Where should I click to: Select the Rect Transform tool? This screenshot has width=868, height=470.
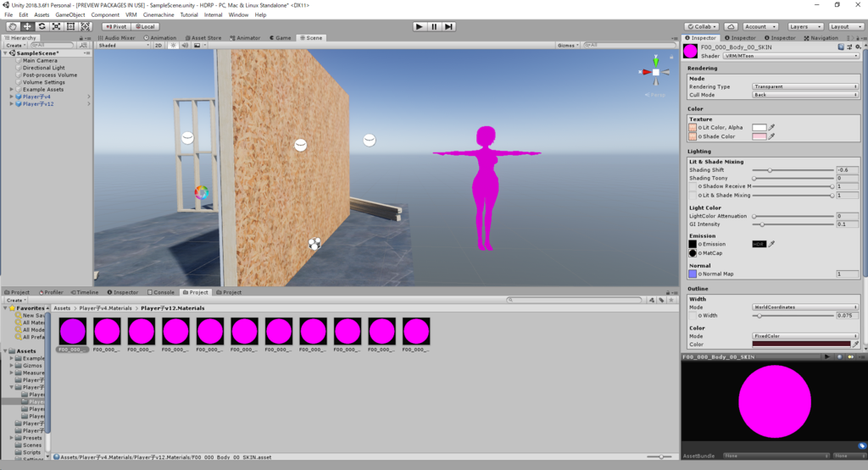pyautogui.click(x=71, y=26)
